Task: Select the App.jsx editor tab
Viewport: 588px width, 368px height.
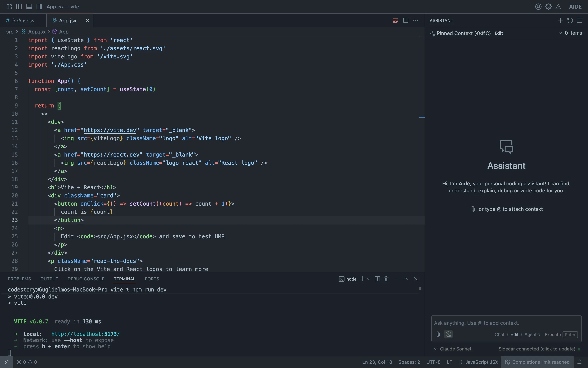Action: (67, 21)
